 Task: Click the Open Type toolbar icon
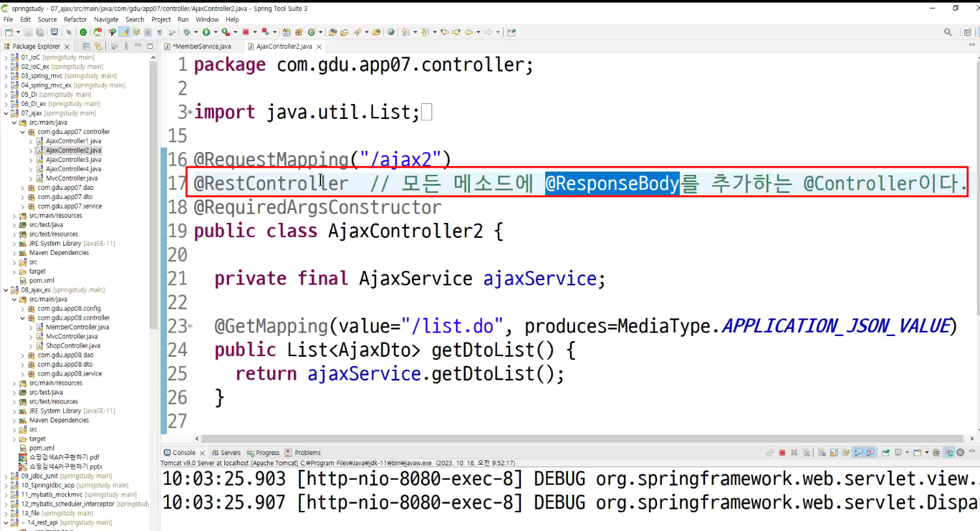(332, 32)
